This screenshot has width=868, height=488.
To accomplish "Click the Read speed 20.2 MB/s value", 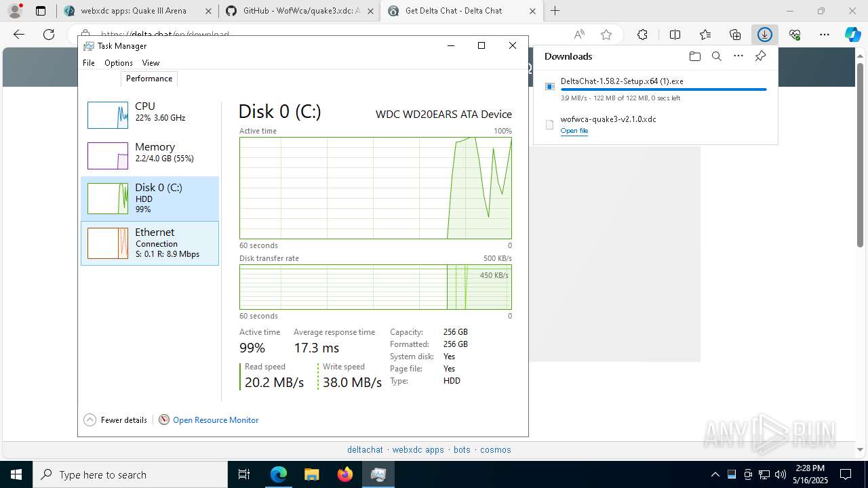I will 274,383.
